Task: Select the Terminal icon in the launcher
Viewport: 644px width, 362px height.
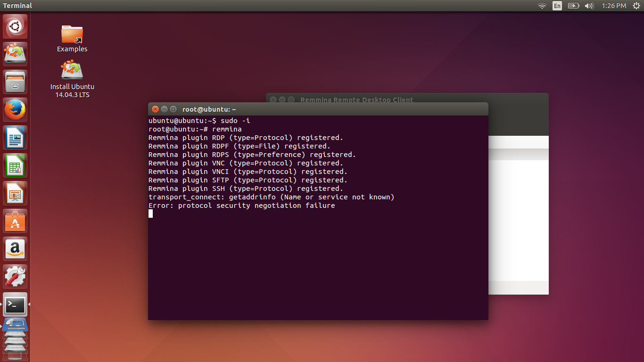Action: (15, 304)
